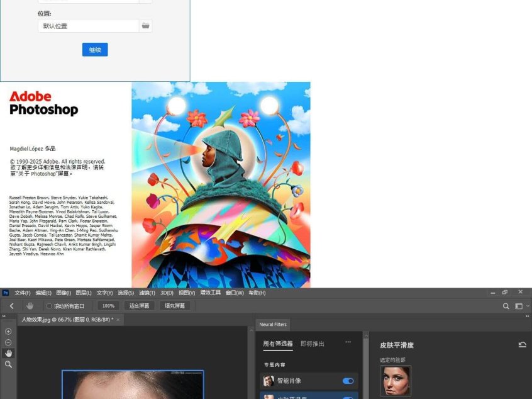This screenshot has height=399, width=532.
Task: Open the 文字(Y) menu
Action: (104, 293)
